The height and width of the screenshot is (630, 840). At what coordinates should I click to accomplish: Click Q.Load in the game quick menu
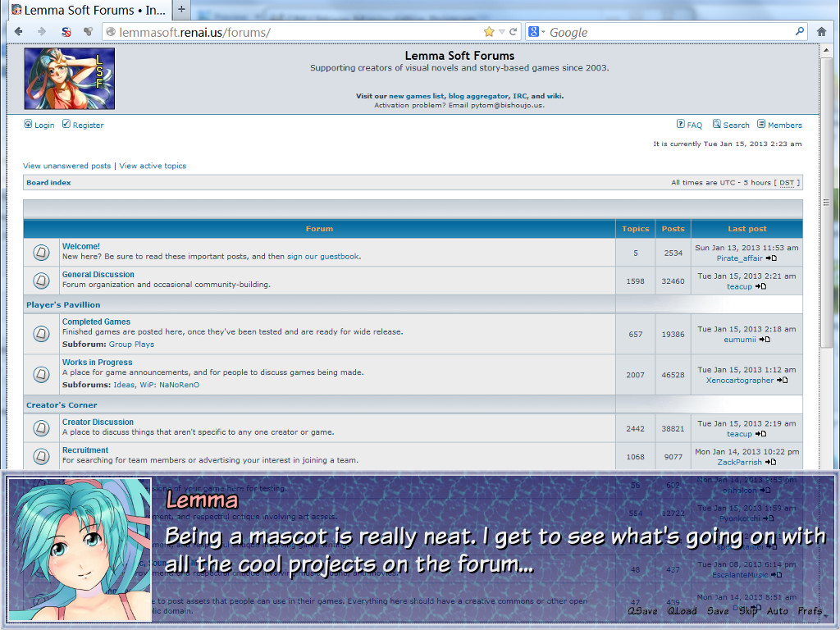pos(682,610)
